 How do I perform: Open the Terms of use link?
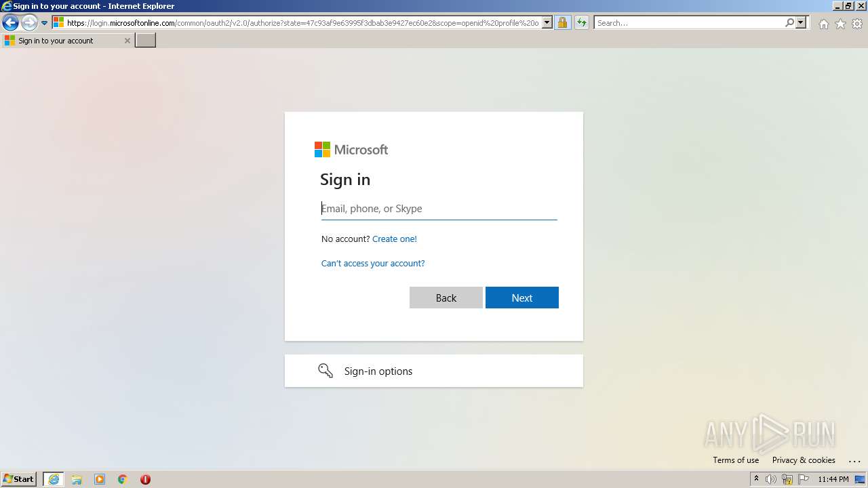(736, 460)
